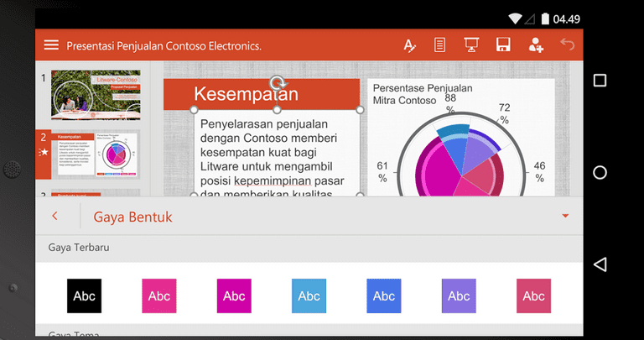The image size is (644, 340).
Task: Tap the top-left resize handle of text box
Action: coord(195,110)
